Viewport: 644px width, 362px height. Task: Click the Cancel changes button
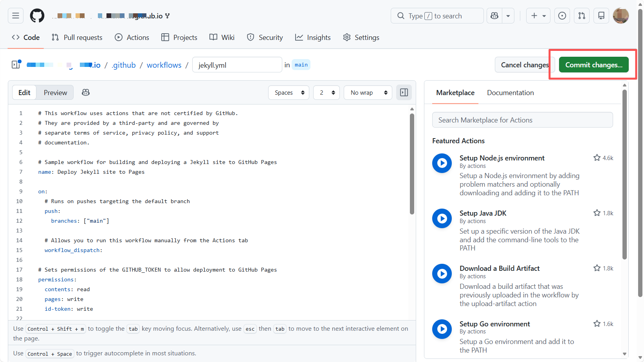[524, 65]
